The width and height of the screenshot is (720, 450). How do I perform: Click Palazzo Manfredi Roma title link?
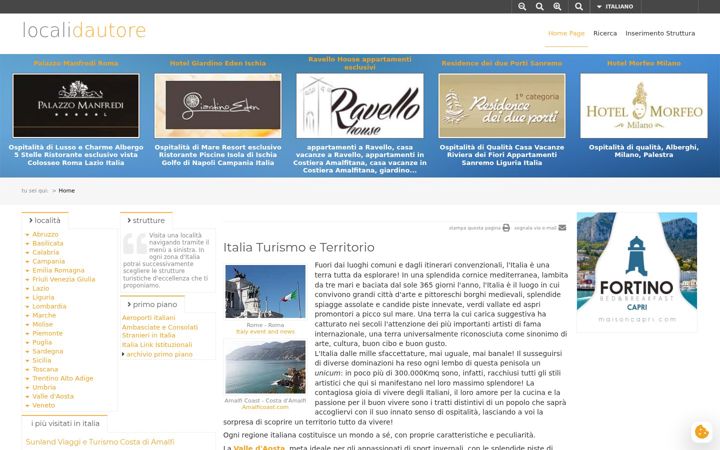point(76,63)
